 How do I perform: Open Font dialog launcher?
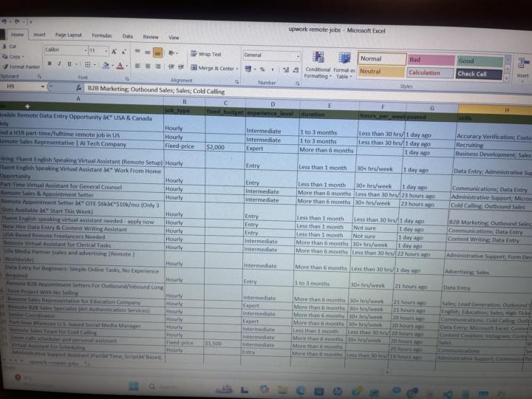pyautogui.click(x=127, y=79)
